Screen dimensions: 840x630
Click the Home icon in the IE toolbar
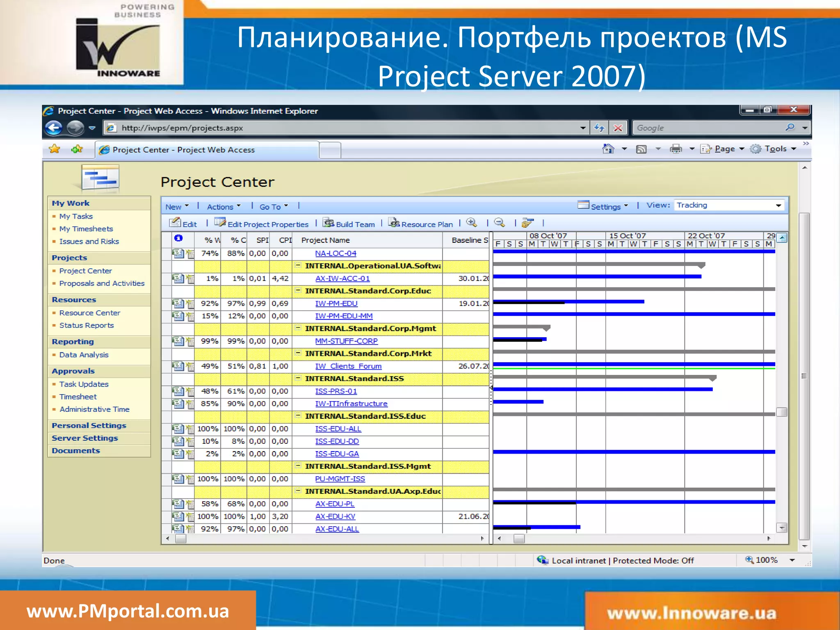pos(608,149)
